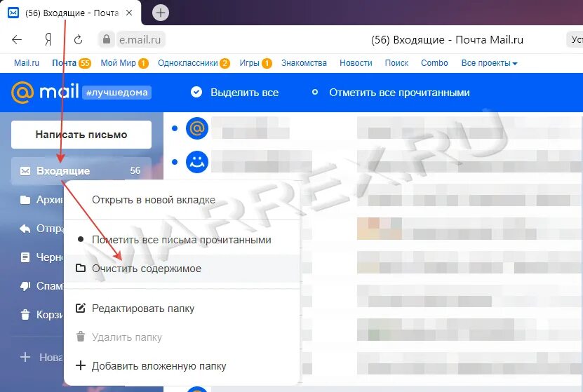Toggle unread dot of second email
Image resolution: width=583 pixels, height=392 pixels.
click(175, 162)
